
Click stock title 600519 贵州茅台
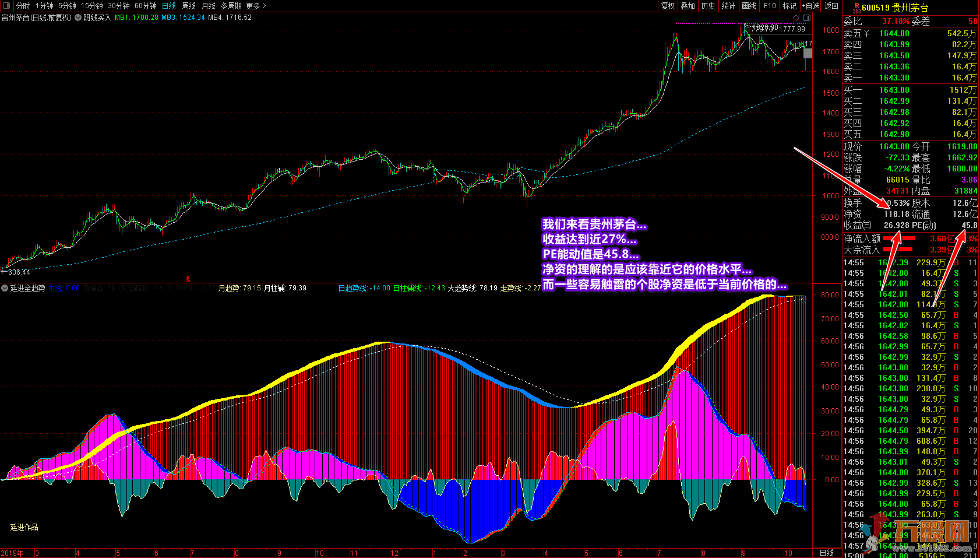(895, 8)
